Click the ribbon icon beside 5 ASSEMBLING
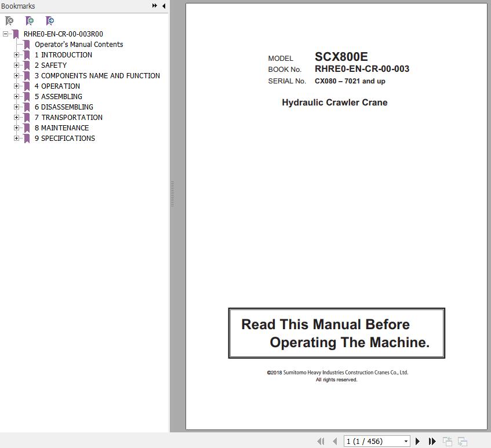491x448 pixels. 27,97
